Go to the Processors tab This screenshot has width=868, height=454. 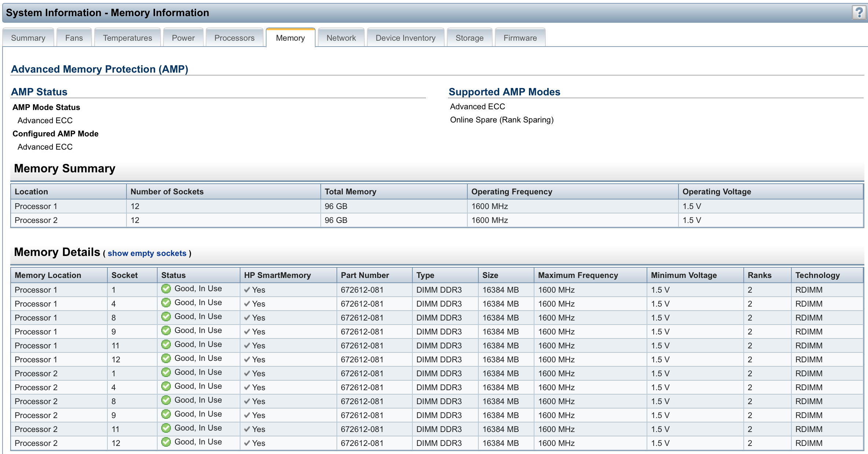[234, 38]
